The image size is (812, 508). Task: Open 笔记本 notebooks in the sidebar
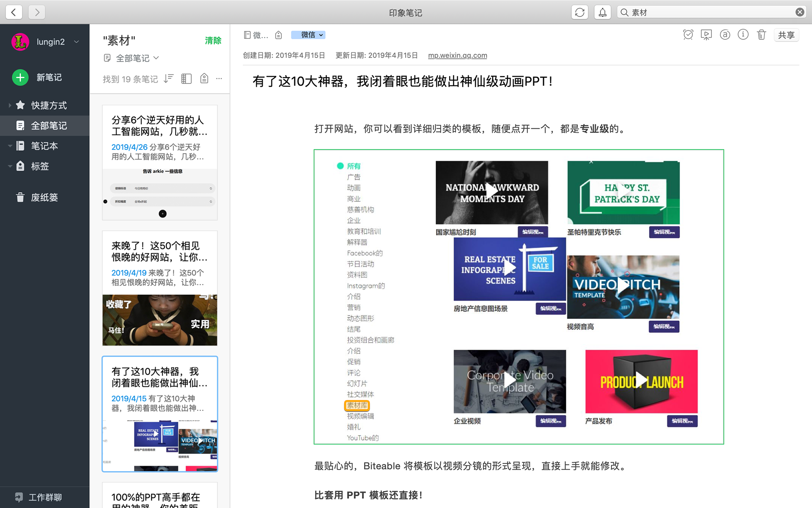pyautogui.click(x=44, y=146)
